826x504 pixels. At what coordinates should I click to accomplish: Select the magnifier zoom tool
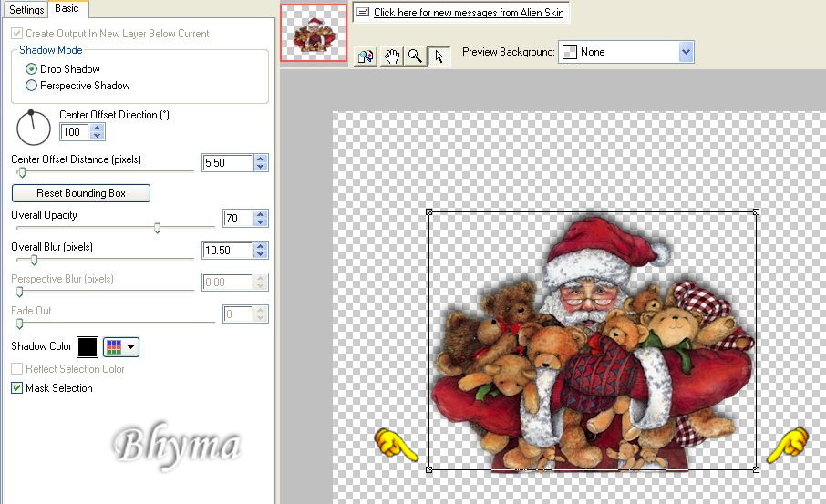tap(415, 56)
